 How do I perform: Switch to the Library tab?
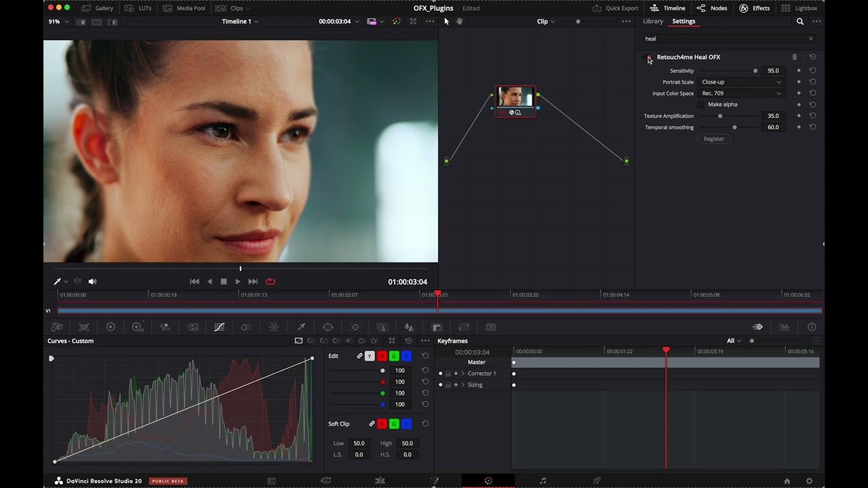[x=652, y=21]
